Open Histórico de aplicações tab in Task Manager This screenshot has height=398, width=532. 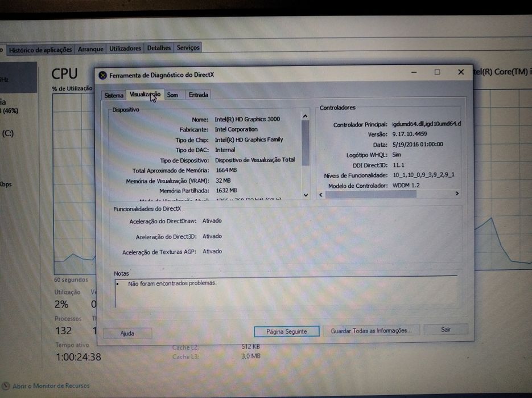pos(40,50)
